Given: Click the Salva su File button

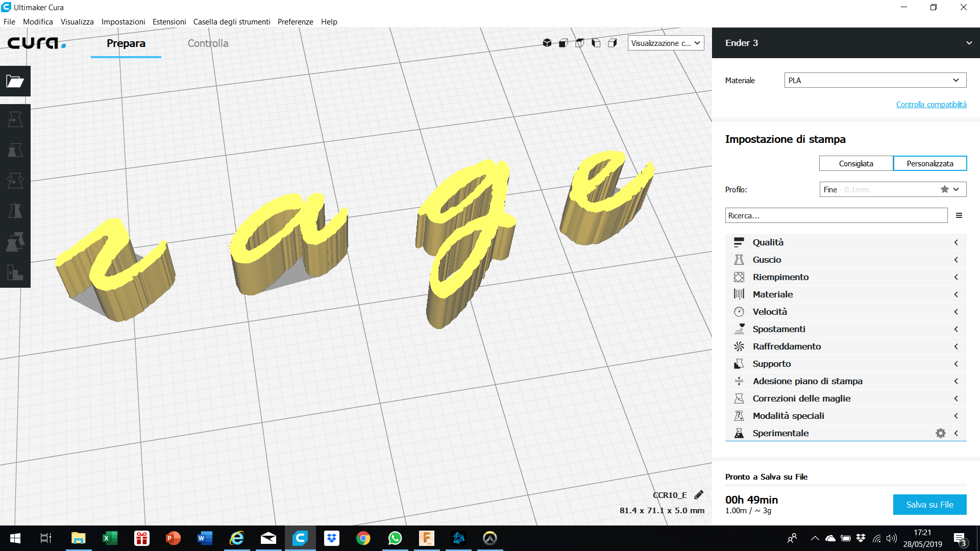Looking at the screenshot, I should coord(929,505).
